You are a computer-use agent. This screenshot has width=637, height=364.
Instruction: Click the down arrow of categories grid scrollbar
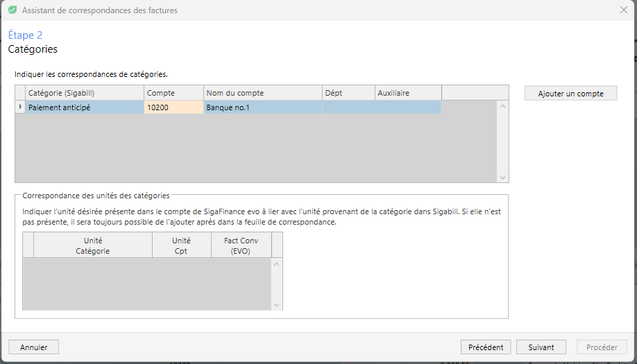502,177
